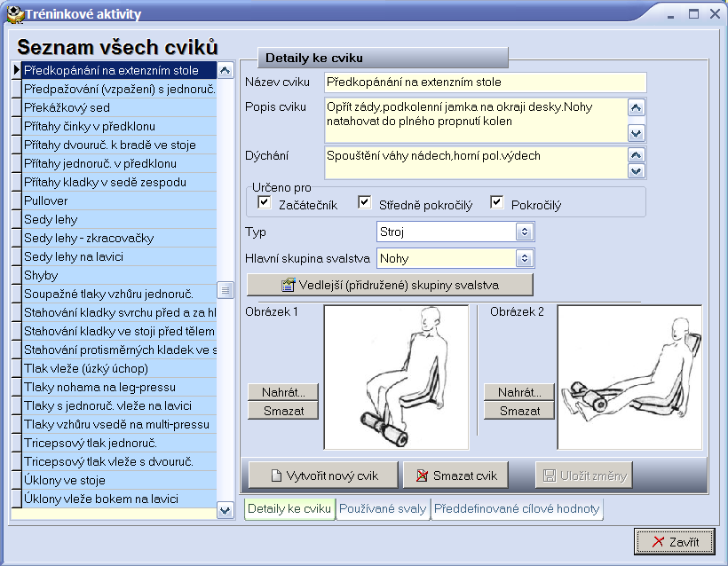The width and height of the screenshot is (728, 566).
Task: Click the Název cviku input field
Action: click(x=485, y=83)
